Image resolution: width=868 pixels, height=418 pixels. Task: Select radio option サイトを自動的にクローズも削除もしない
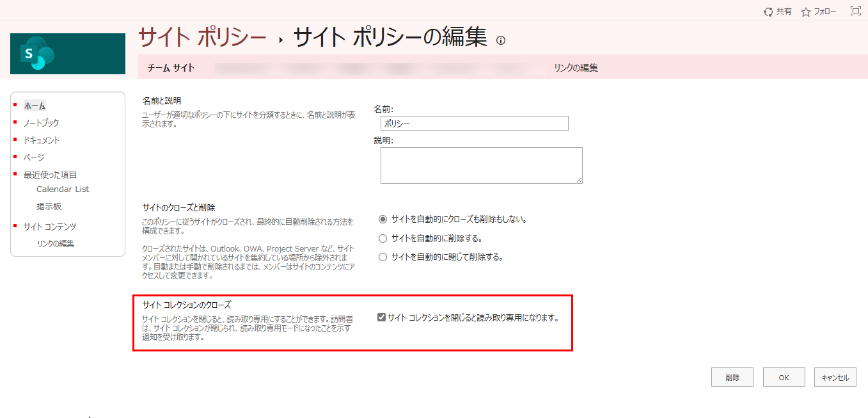(x=382, y=218)
